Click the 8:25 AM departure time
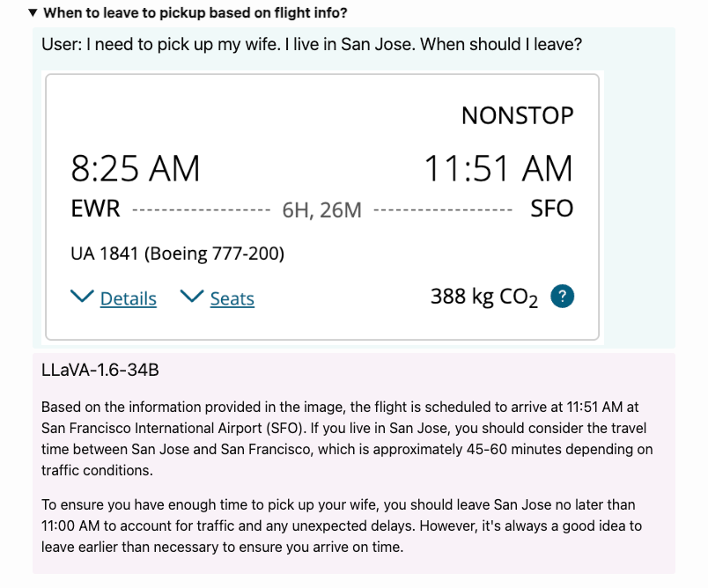 coord(136,168)
